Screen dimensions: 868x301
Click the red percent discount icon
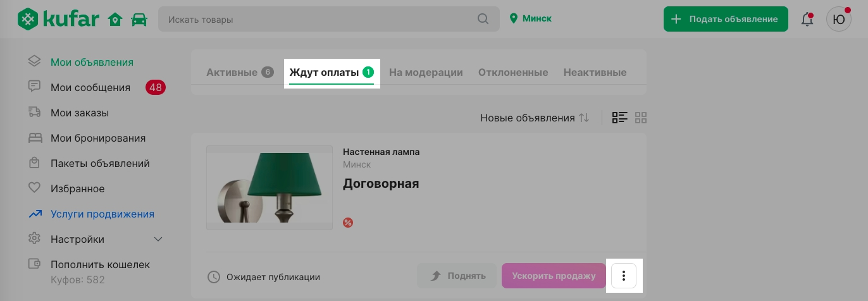[348, 223]
